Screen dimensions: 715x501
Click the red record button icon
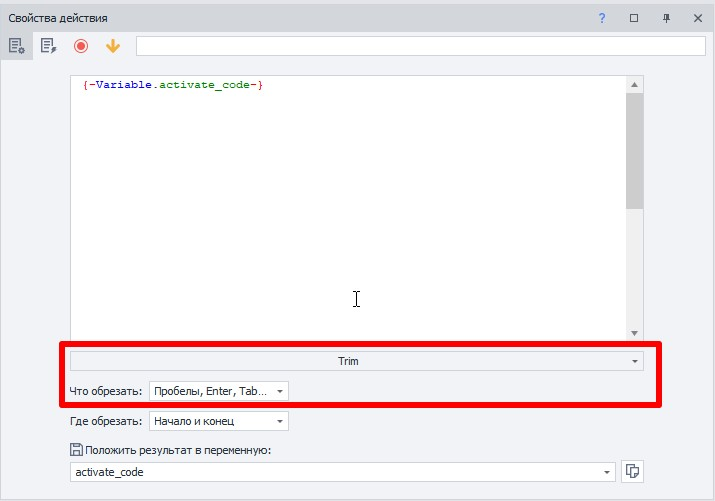point(81,46)
